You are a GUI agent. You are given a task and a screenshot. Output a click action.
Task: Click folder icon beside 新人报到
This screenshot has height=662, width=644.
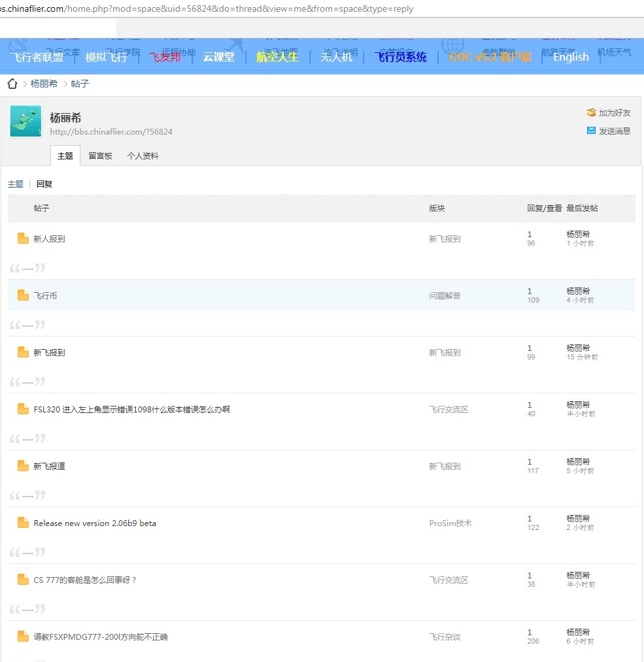[x=23, y=239]
